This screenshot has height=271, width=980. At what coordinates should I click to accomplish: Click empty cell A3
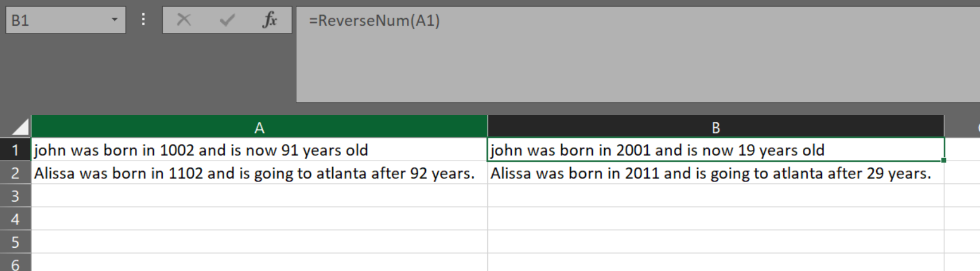(x=259, y=196)
